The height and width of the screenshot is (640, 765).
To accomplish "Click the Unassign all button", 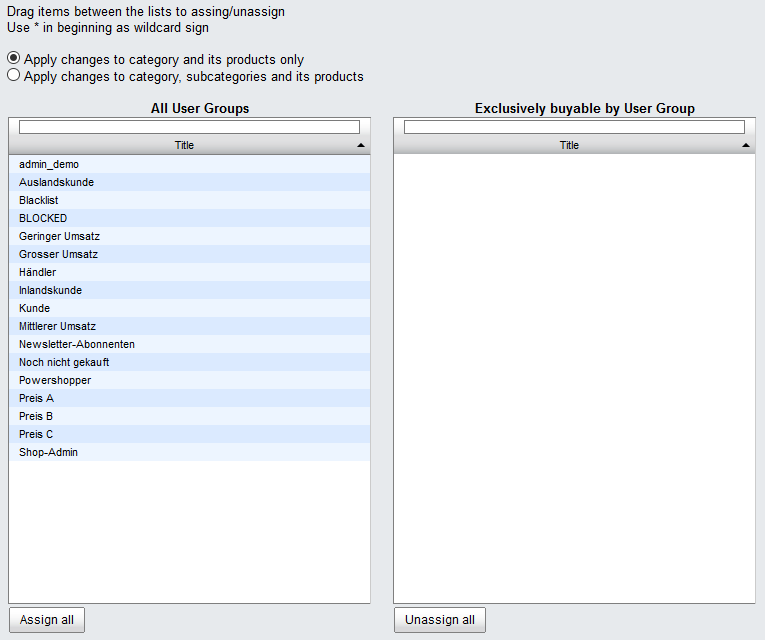I will 440,620.
